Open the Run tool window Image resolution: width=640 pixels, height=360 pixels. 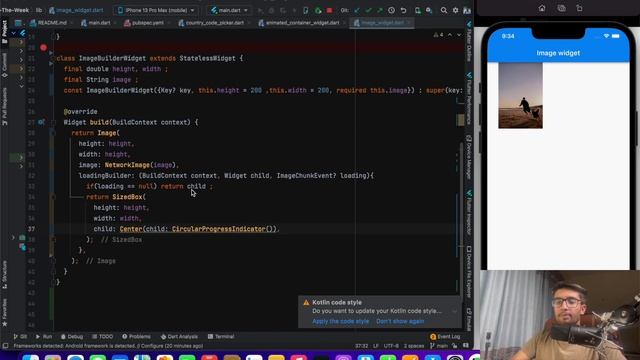44,337
